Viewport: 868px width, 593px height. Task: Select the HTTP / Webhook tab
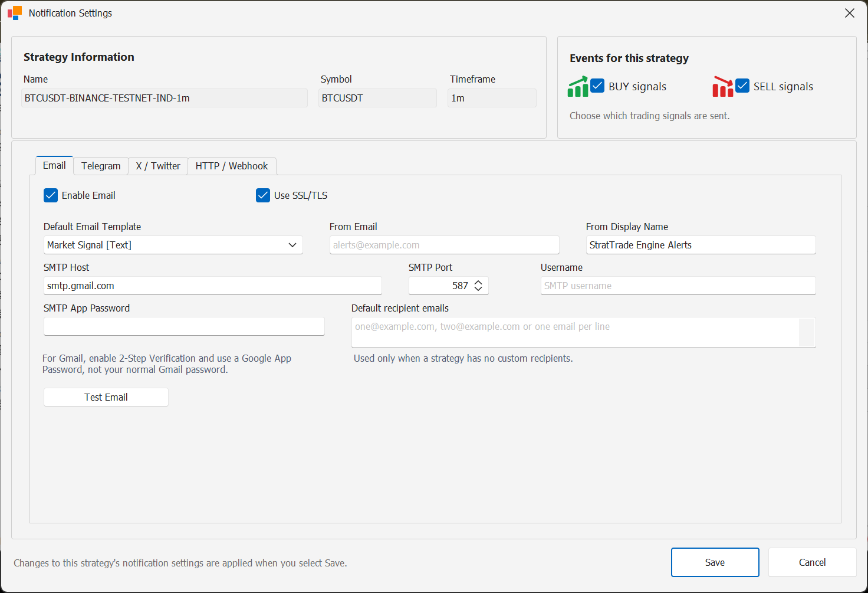coord(232,166)
